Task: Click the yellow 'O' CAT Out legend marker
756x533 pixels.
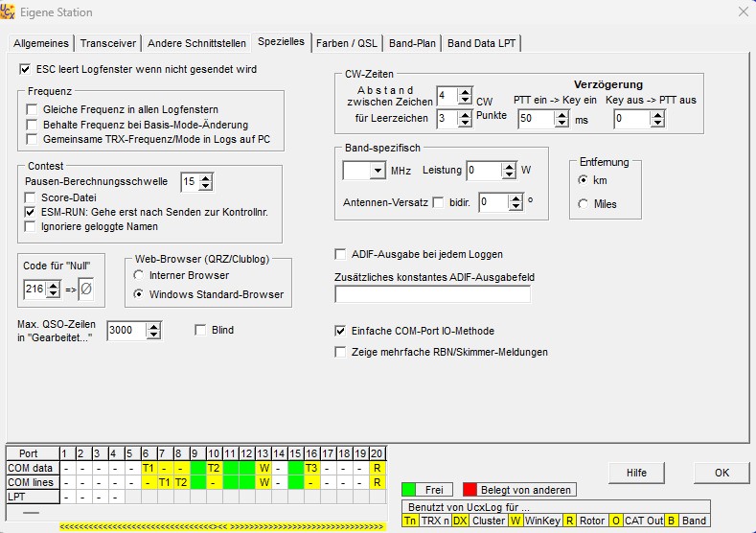Action: [615, 521]
